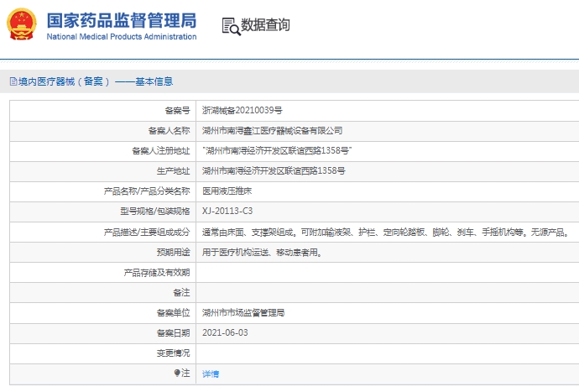The image size is (579, 392).
Task: Click the 数据查询 heading text
Action: [265, 25]
